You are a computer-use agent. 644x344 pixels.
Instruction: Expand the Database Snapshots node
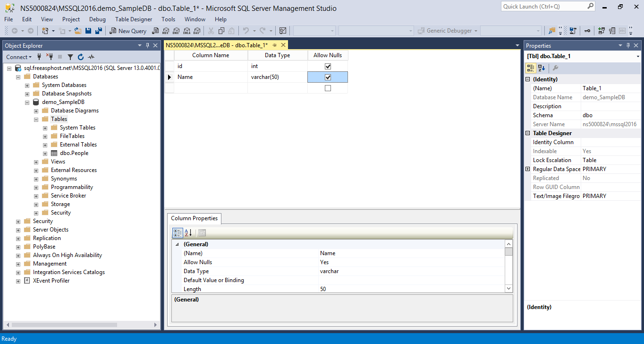27,94
